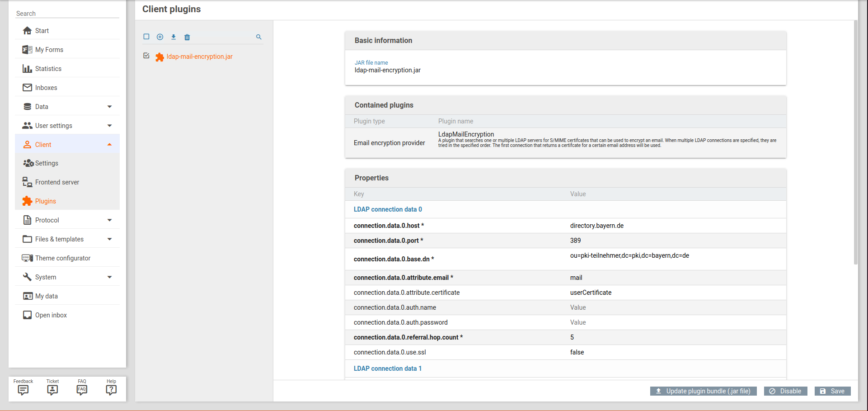Delete selected plugin with trash icon
The image size is (868, 411).
(187, 37)
